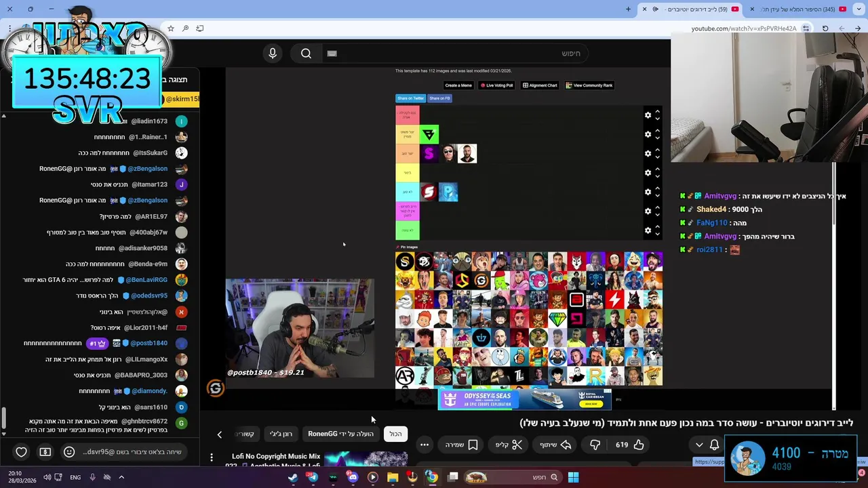Click View Community Rank button
The image size is (868, 488).
(x=589, y=85)
